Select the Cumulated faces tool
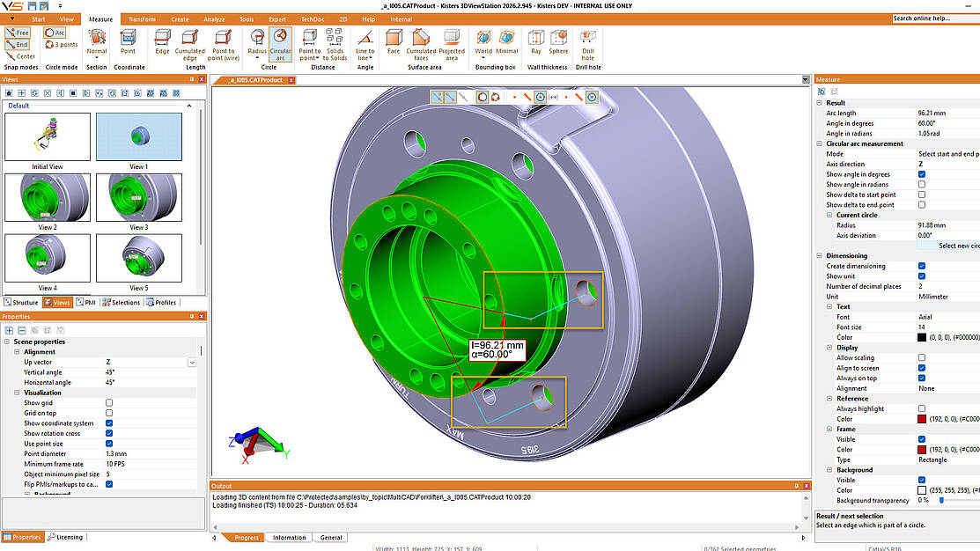Image resolution: width=980 pixels, height=551 pixels. coord(421,44)
